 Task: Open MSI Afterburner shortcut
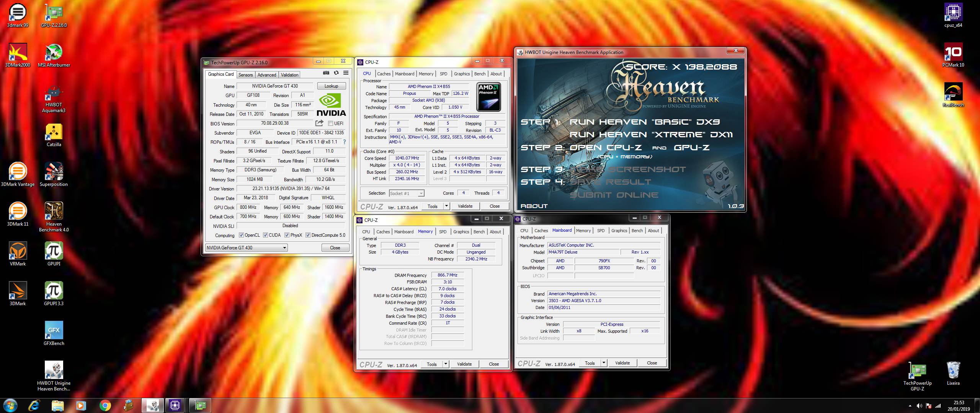click(x=54, y=55)
